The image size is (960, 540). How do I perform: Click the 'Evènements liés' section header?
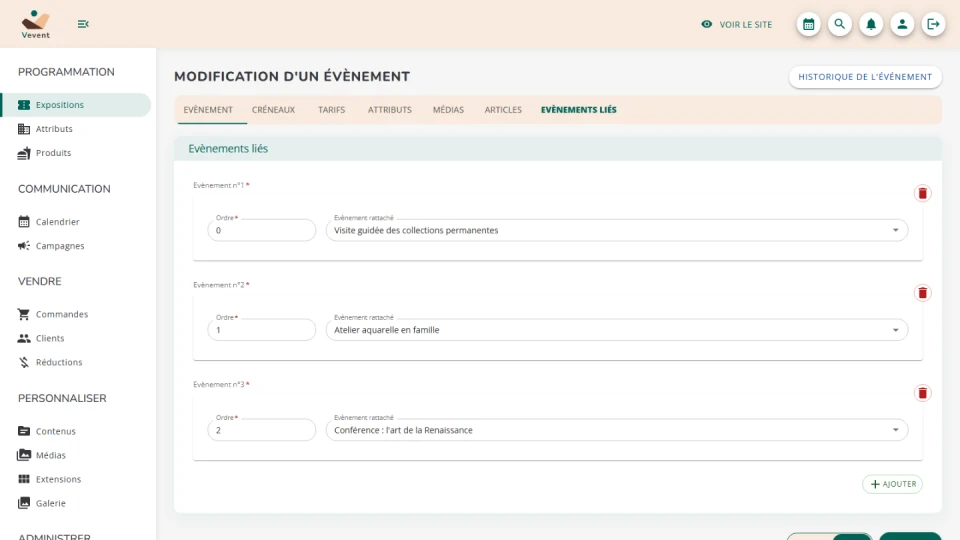tap(558, 149)
